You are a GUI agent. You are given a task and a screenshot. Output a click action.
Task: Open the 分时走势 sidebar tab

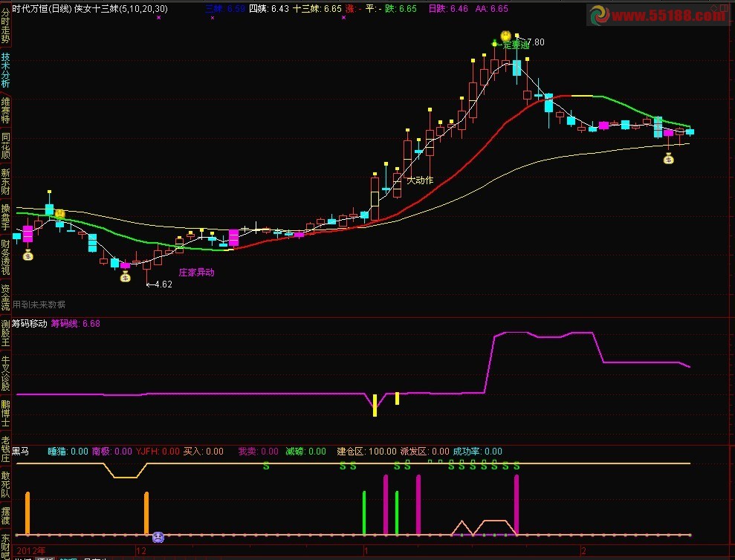click(x=5, y=25)
